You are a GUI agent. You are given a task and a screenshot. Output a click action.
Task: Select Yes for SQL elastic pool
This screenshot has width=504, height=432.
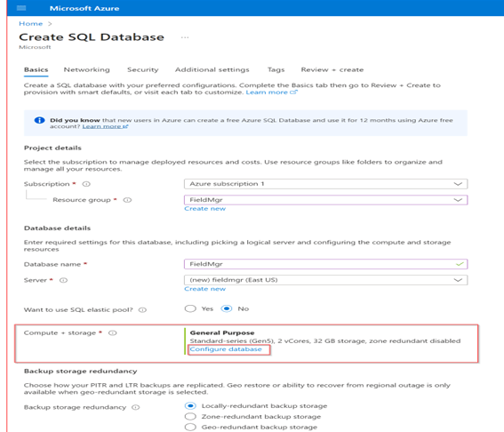(190, 308)
